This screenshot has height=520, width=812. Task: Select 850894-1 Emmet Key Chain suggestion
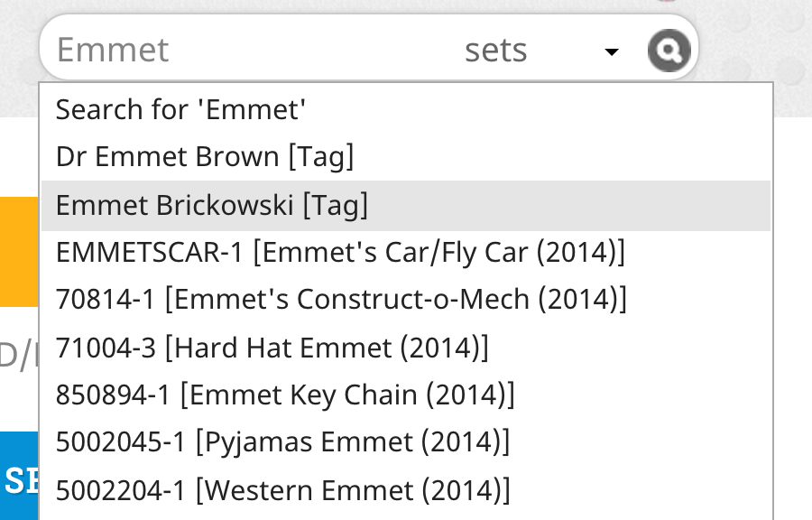pyautogui.click(x=405, y=395)
